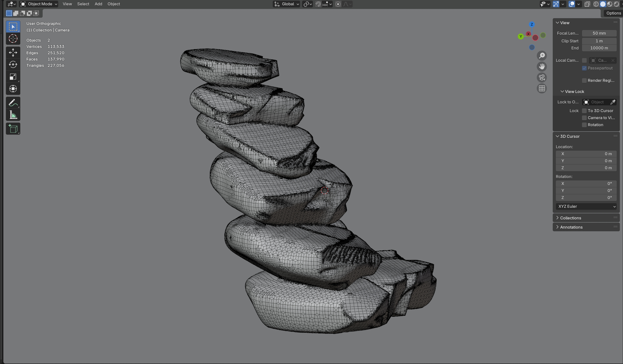
Task: Click the Options button
Action: [x=613, y=13]
